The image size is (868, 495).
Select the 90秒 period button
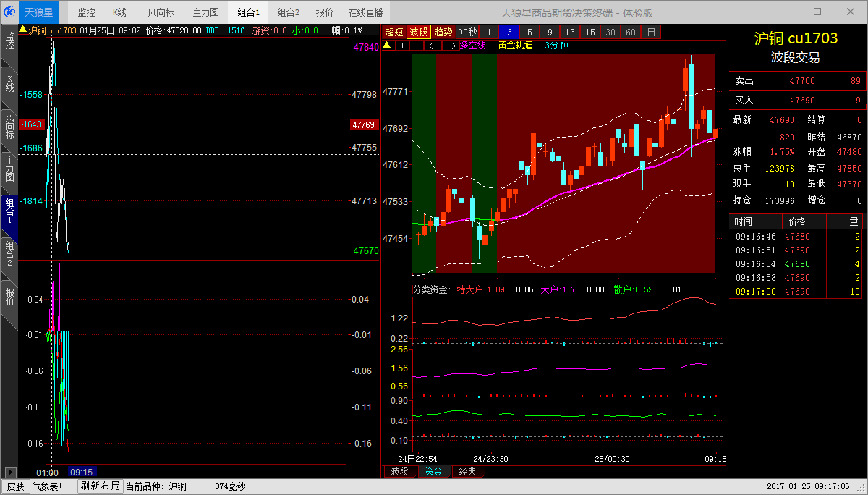(x=467, y=32)
